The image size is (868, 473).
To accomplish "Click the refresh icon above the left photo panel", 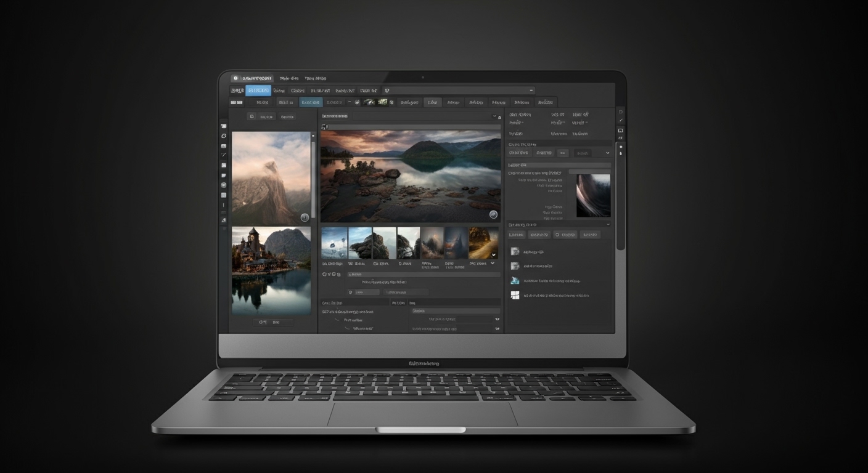I will [x=252, y=116].
